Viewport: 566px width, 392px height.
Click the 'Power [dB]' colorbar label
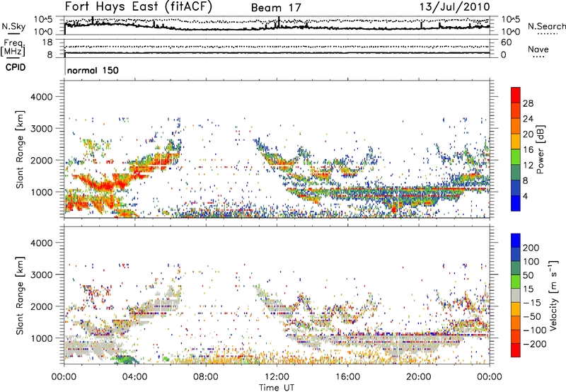(x=540, y=149)
